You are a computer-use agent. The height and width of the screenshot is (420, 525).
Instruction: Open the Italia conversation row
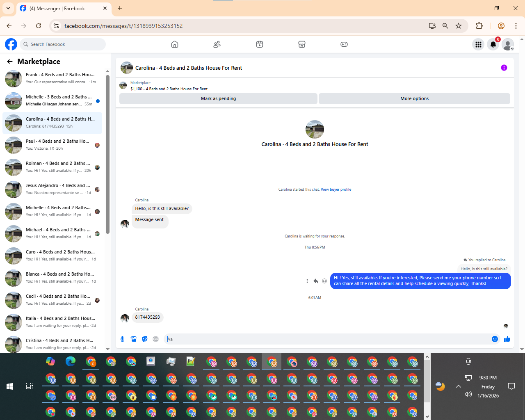pos(52,322)
